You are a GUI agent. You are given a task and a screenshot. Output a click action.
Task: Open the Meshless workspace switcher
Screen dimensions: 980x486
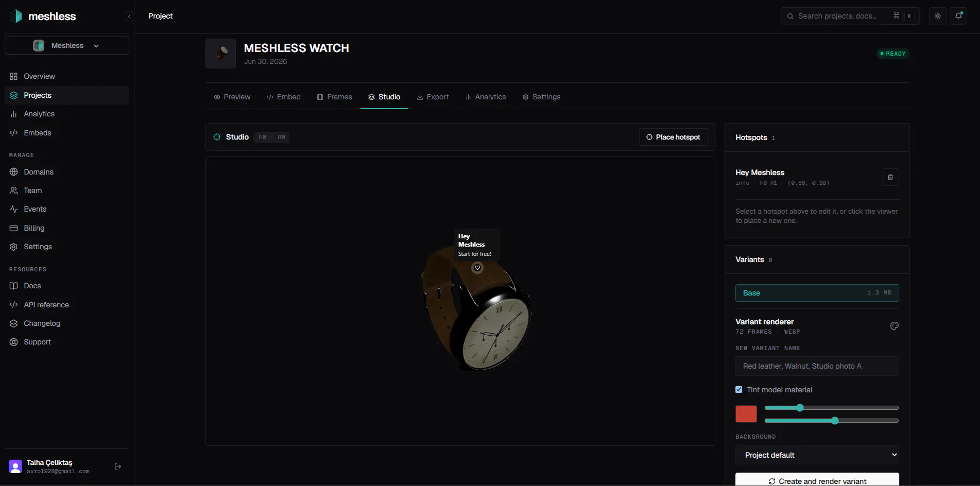pyautogui.click(x=67, y=45)
